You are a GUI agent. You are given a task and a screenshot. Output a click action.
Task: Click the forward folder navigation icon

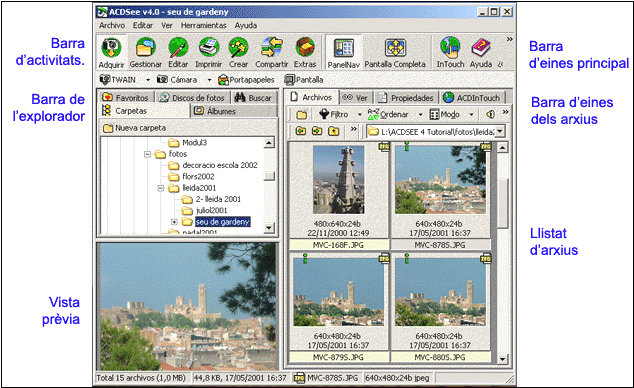(317, 131)
